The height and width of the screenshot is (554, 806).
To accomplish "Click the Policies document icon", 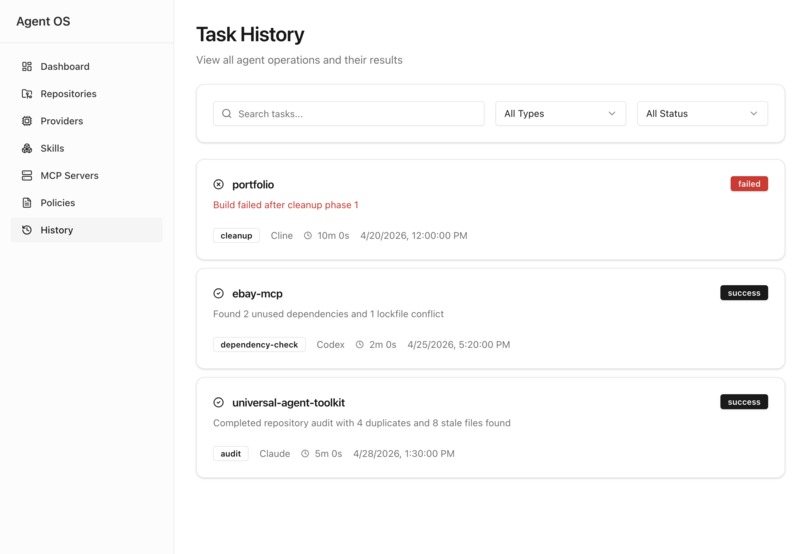I will click(27, 202).
